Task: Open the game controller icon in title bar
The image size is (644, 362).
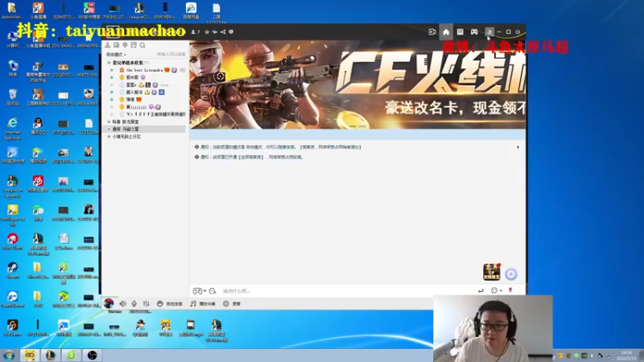Action: tap(474, 32)
